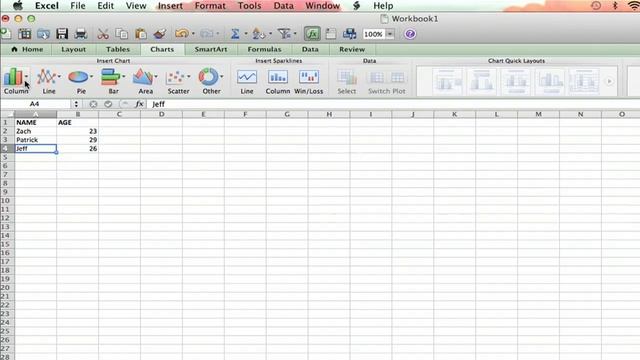Expand the AutoSum dropdown arrow
640x360 pixels.
[246, 34]
